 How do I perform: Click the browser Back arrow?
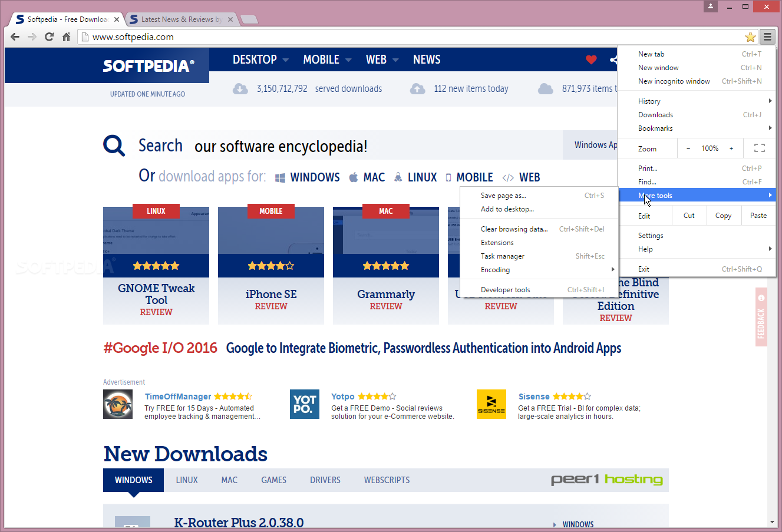click(x=15, y=37)
